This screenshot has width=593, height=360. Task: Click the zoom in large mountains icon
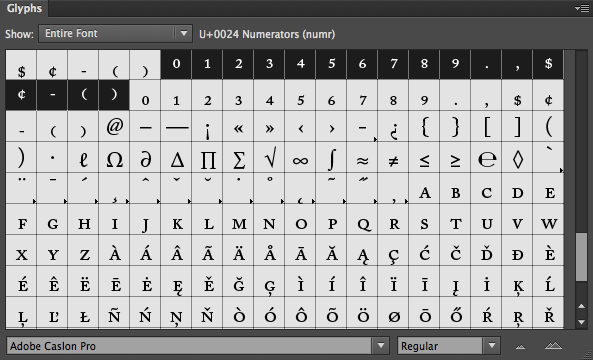pos(553,345)
